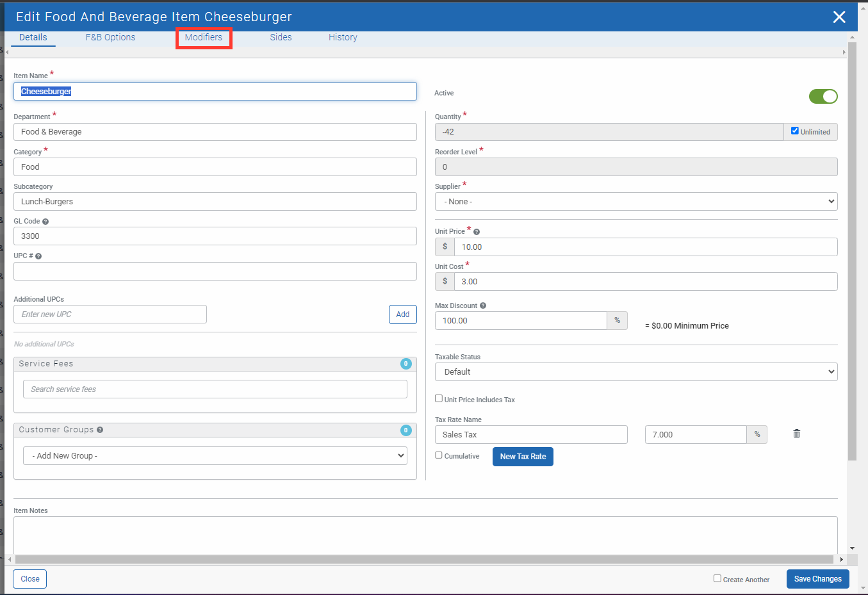Screen dimensions: 868x595
Task: Close the dialog with the X icon
Action: (839, 17)
